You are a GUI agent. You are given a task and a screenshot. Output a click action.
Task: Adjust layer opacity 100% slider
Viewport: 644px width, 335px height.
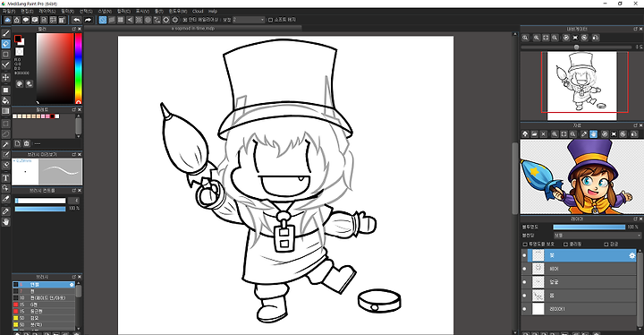(589, 227)
